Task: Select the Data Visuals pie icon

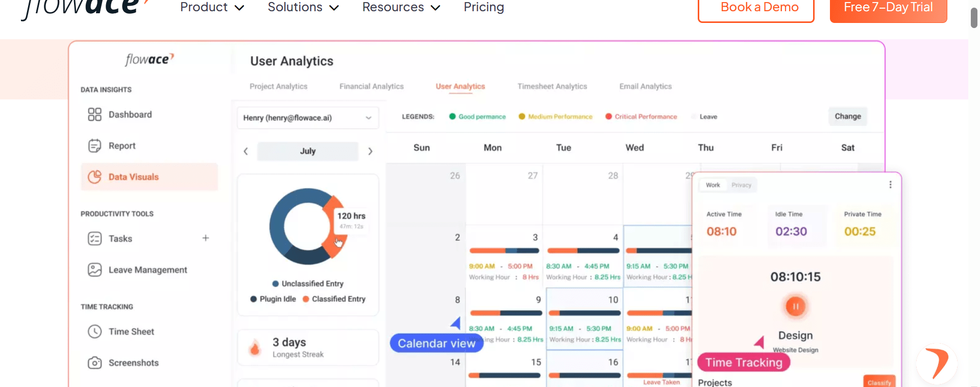Action: 94,177
